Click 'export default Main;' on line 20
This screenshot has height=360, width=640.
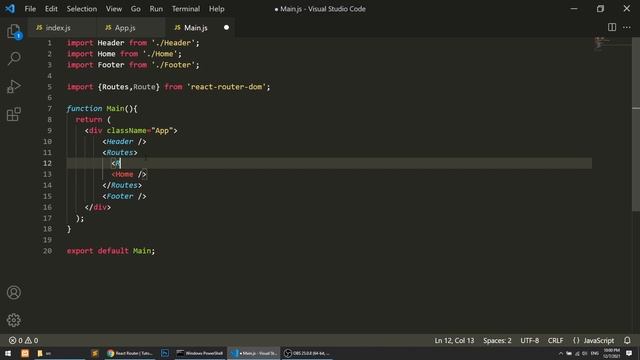pyautogui.click(x=111, y=251)
